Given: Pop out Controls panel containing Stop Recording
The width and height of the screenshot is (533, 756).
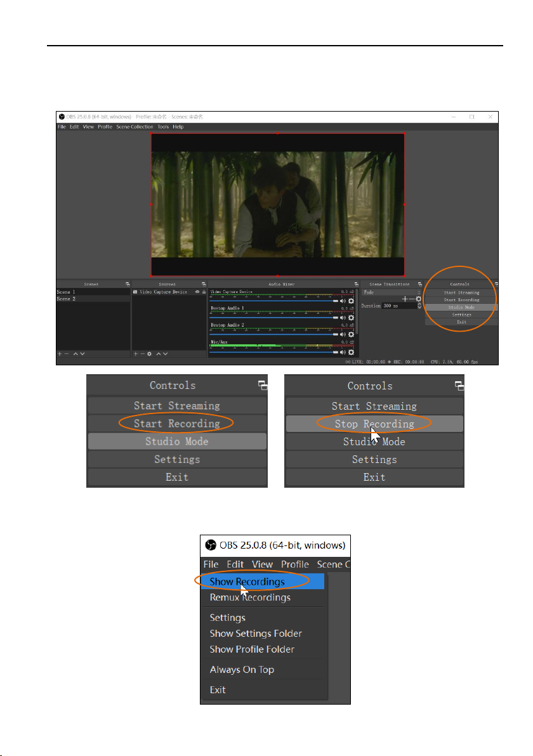Looking at the screenshot, I should click(459, 385).
